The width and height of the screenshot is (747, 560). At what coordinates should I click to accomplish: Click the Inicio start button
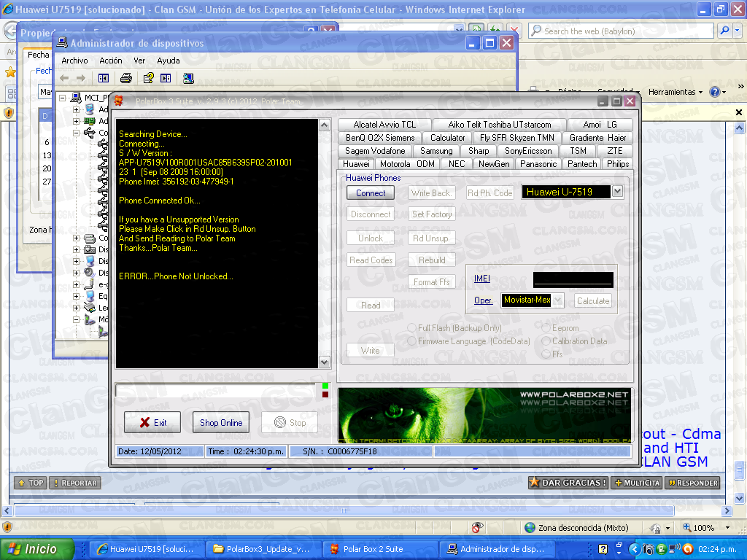tap(37, 549)
